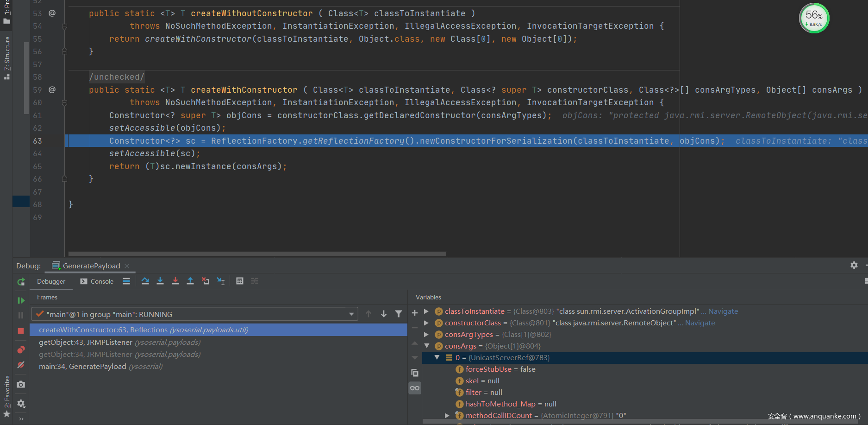Image resolution: width=868 pixels, height=425 pixels.
Task: Switch to the Console tab
Action: click(97, 281)
